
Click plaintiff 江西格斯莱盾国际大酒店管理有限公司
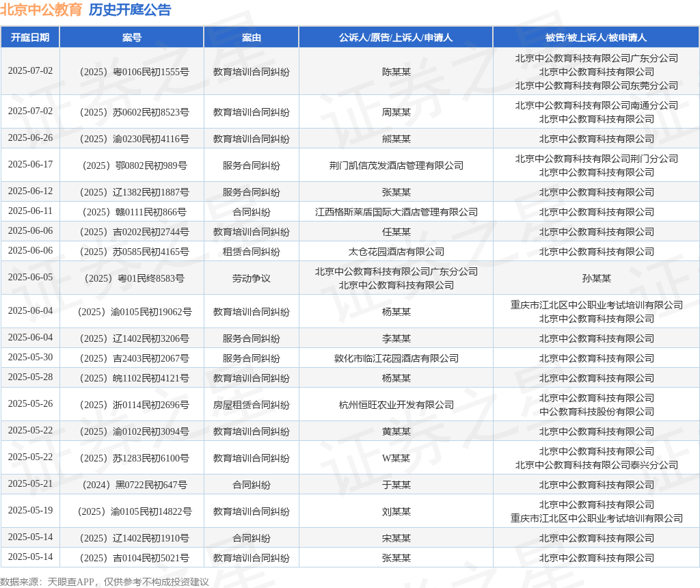click(396, 212)
